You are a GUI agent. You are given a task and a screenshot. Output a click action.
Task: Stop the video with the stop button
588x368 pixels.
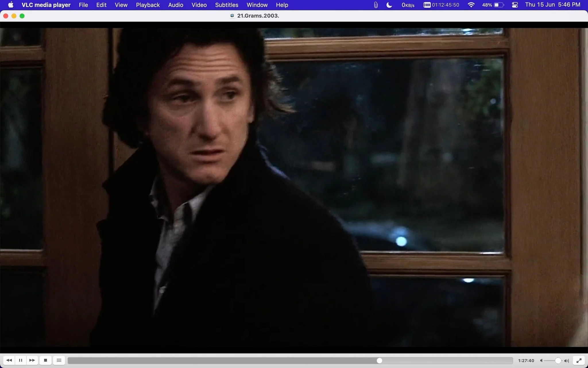45,360
